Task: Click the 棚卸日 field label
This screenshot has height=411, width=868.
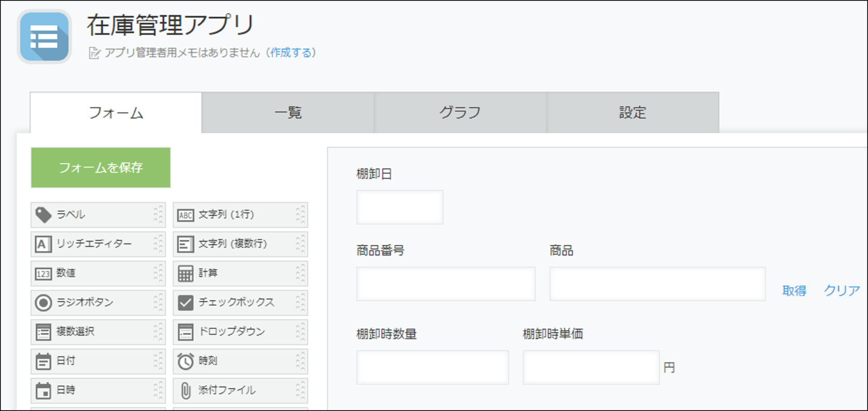Action: (x=374, y=174)
